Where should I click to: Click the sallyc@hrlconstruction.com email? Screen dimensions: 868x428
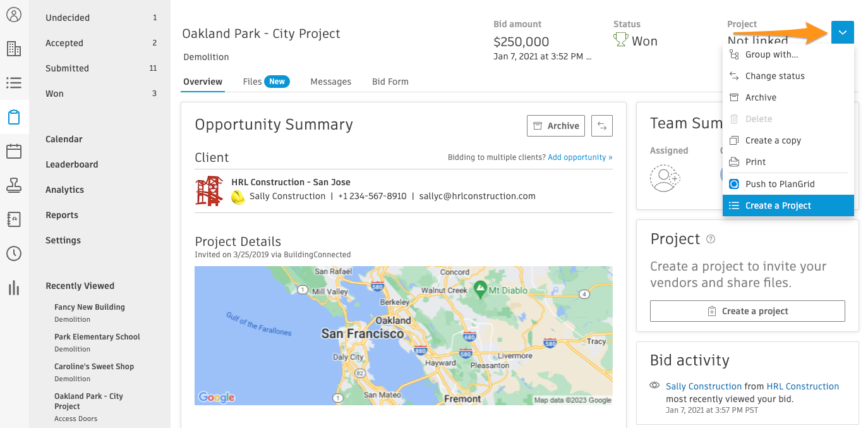(x=478, y=196)
